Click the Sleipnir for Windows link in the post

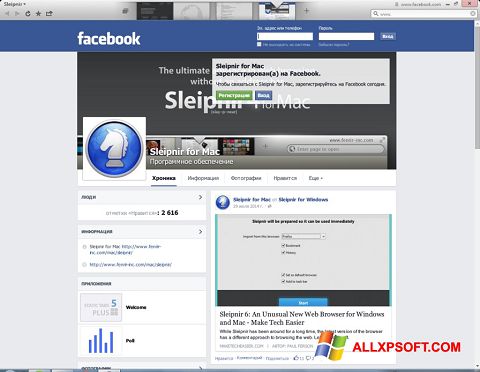pyautogui.click(x=303, y=200)
